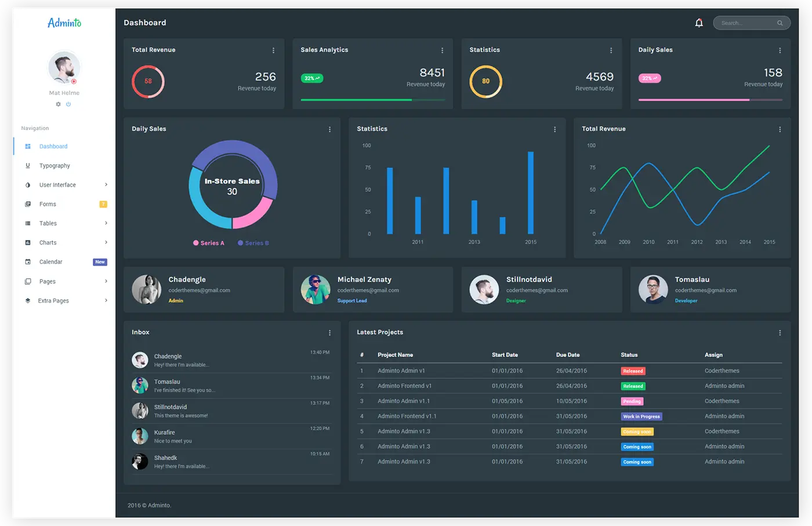
Task: Open options menu for Statistics bar chart
Action: point(555,129)
